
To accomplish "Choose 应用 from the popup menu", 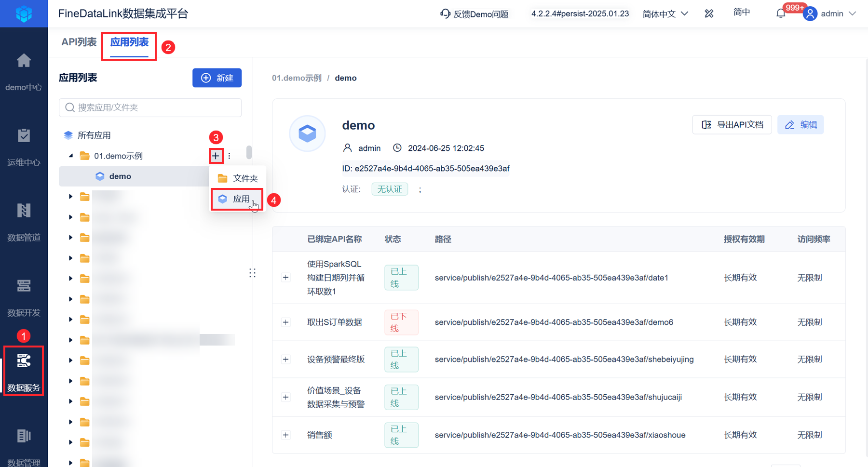I will pyautogui.click(x=237, y=199).
